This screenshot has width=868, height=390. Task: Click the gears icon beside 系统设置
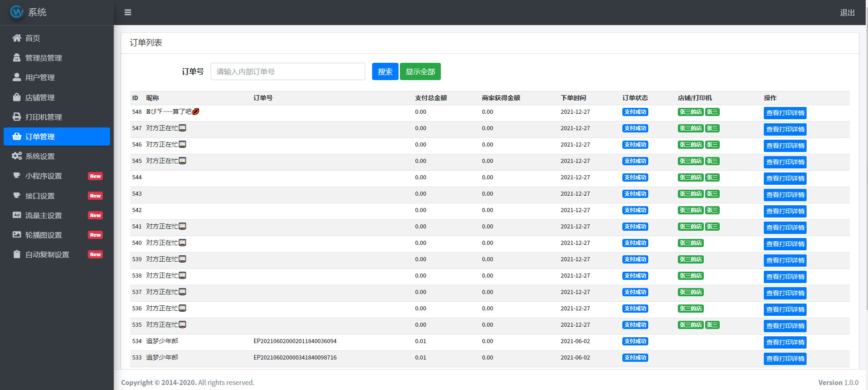pyautogui.click(x=17, y=156)
